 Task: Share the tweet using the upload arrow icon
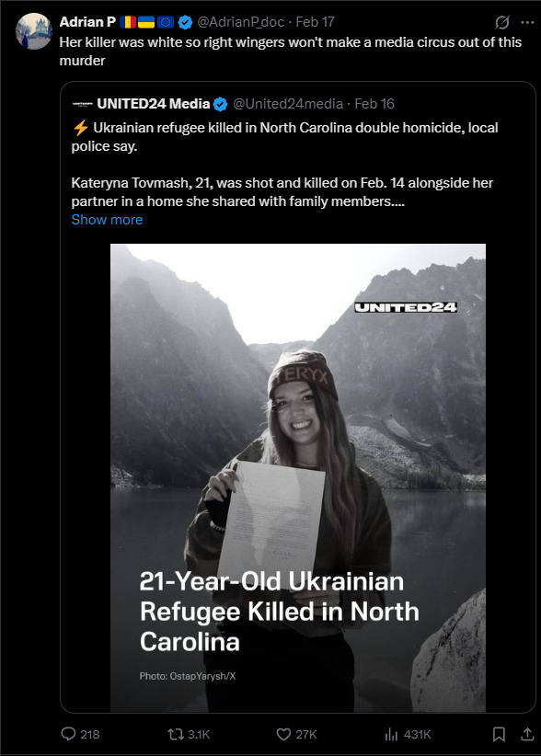528,734
